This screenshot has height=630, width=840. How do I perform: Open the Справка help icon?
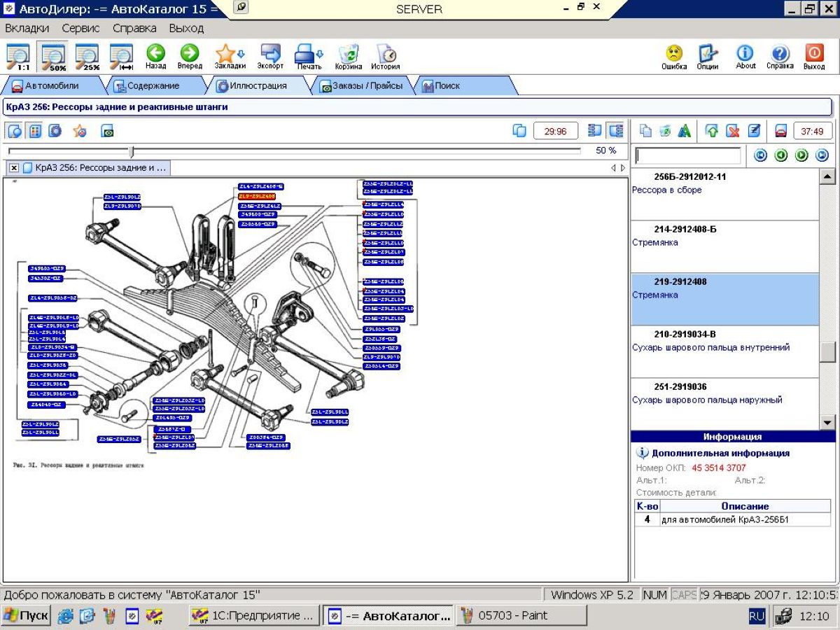click(780, 57)
